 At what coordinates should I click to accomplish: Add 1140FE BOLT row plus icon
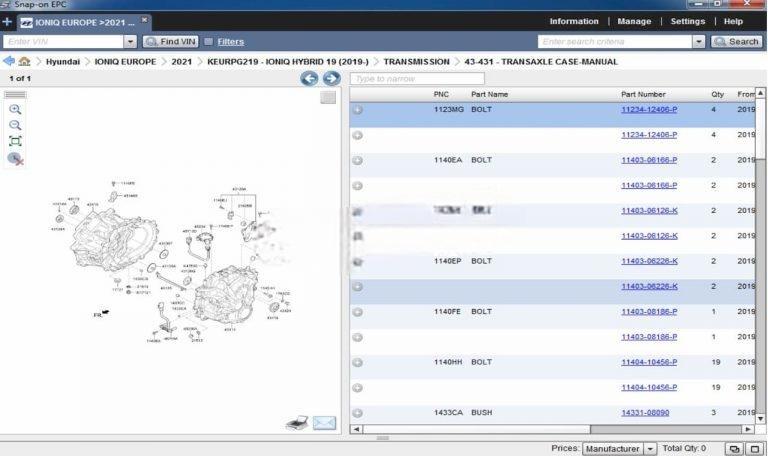[x=358, y=312]
